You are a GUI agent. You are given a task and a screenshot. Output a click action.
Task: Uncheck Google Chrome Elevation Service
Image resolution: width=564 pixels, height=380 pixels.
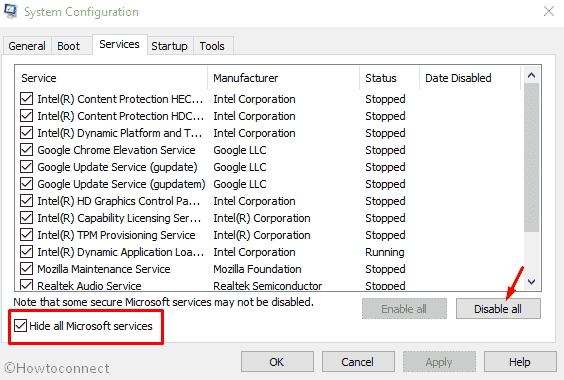(27, 150)
